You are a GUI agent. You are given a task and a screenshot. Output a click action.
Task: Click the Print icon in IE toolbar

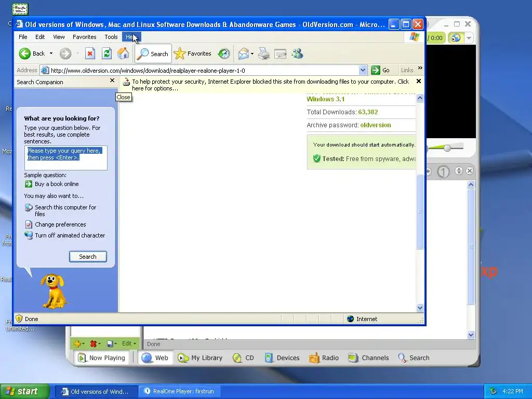click(264, 54)
